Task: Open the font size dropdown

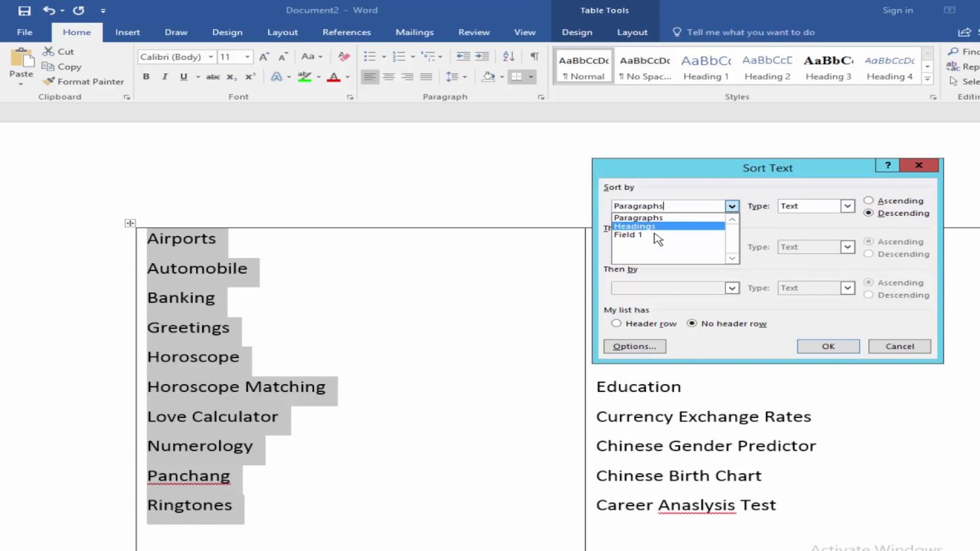Action: click(247, 57)
